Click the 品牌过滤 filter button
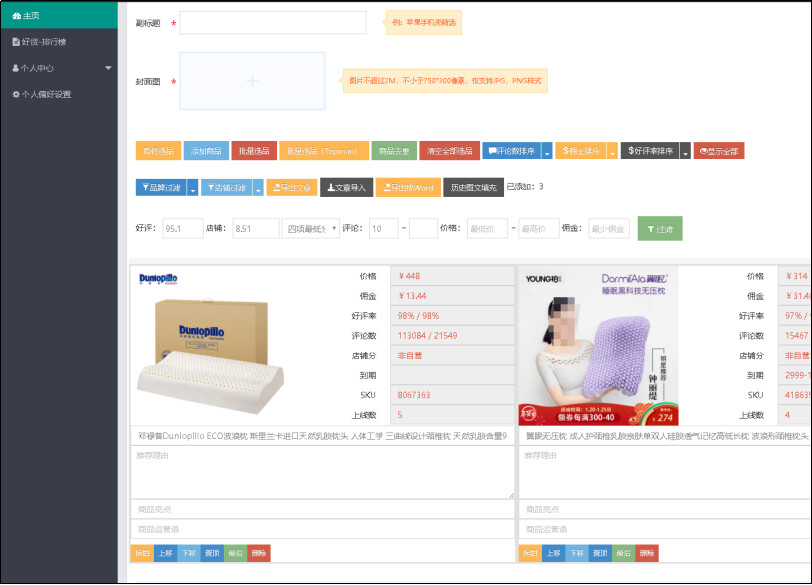The width and height of the screenshot is (812, 585). tap(161, 187)
